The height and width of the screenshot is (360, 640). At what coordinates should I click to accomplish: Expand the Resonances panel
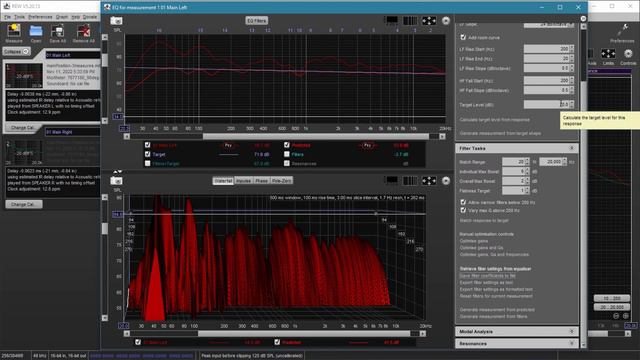click(x=572, y=344)
